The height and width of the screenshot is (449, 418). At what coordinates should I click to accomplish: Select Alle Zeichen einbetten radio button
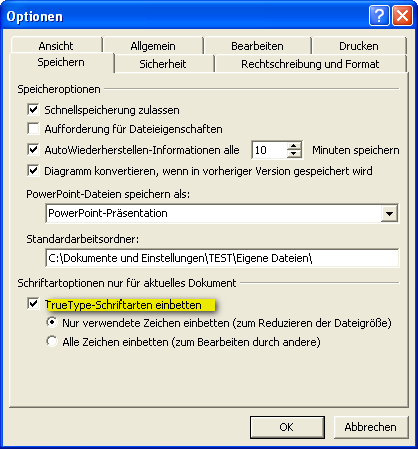coord(52,341)
